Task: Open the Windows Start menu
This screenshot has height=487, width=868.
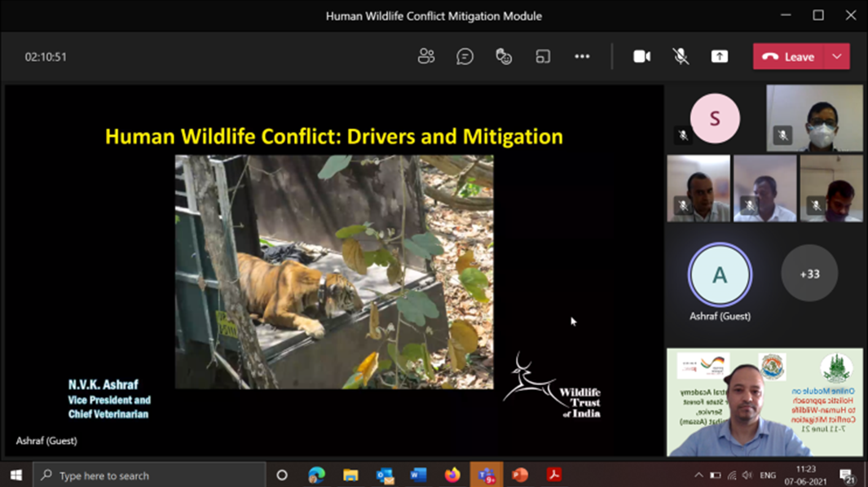Action: (15, 475)
